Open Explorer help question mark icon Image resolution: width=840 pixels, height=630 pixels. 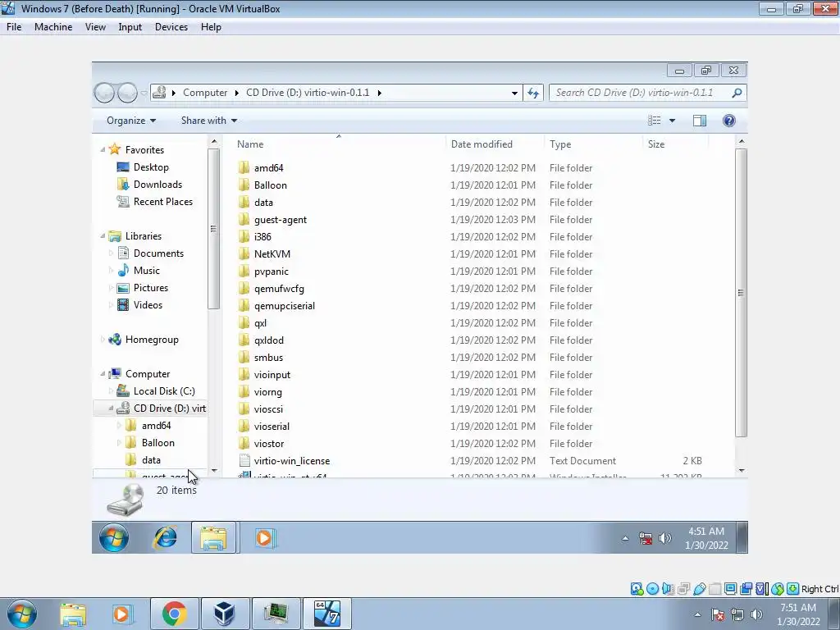728,121
